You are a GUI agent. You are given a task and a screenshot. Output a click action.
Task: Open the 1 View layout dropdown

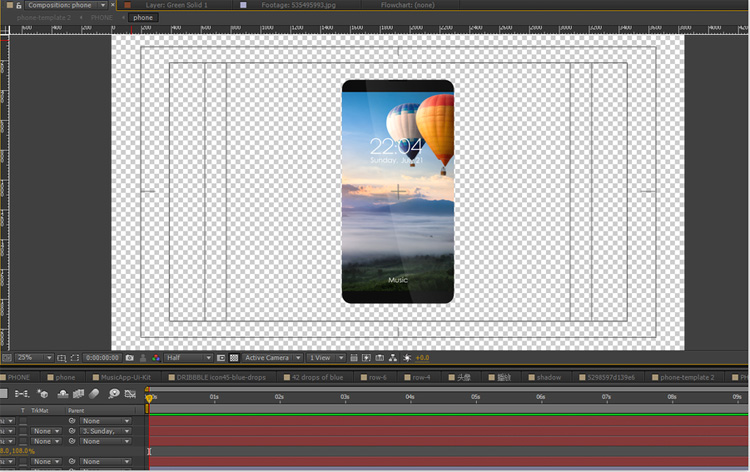(x=325, y=357)
